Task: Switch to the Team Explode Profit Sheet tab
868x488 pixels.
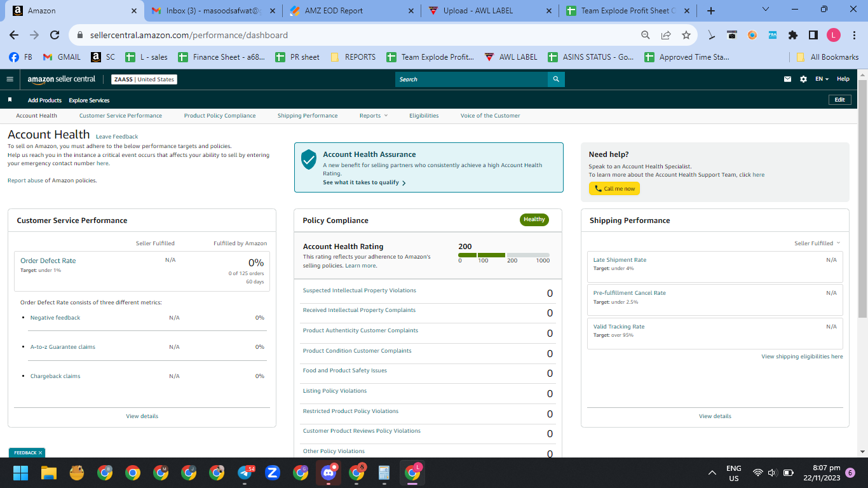Action: pos(627,11)
